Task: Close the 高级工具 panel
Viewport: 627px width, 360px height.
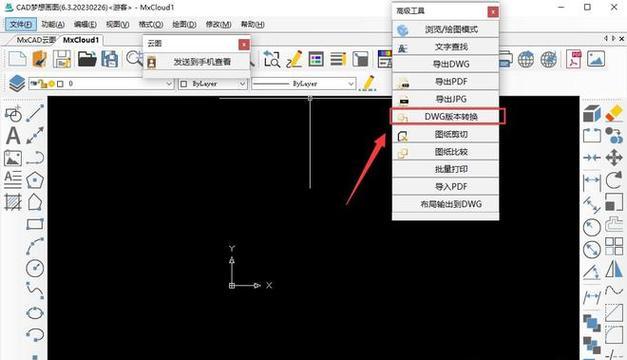Action: point(493,12)
